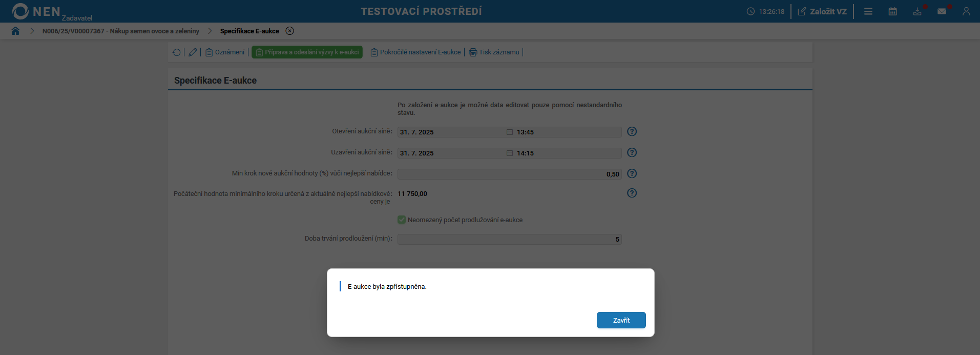The height and width of the screenshot is (355, 980).
Task: Open Pokročilé nastavení E-aukce
Action: click(415, 52)
